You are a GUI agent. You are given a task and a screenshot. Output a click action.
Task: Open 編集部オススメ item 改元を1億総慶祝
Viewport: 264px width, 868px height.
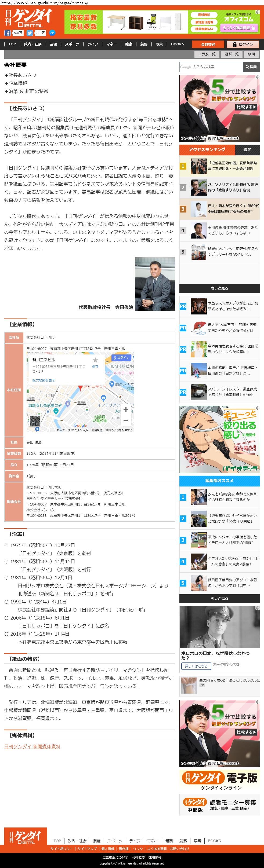[x=219, y=497]
